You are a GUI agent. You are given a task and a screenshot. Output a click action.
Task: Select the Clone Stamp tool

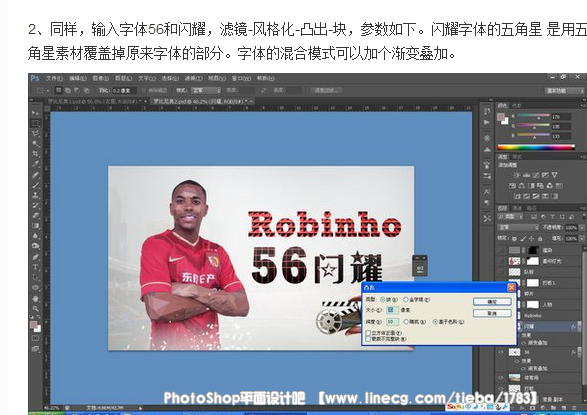[x=36, y=195]
